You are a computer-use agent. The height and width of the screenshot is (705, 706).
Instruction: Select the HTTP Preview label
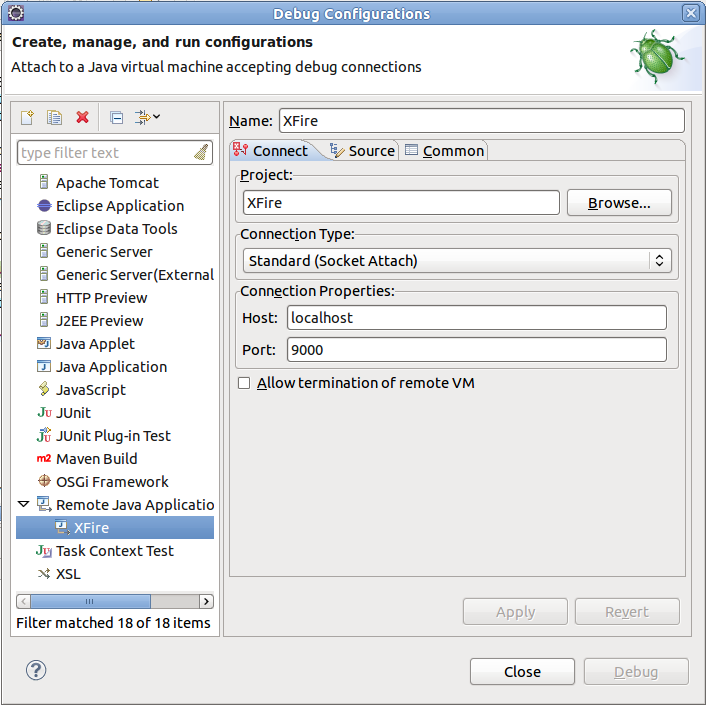point(101,298)
